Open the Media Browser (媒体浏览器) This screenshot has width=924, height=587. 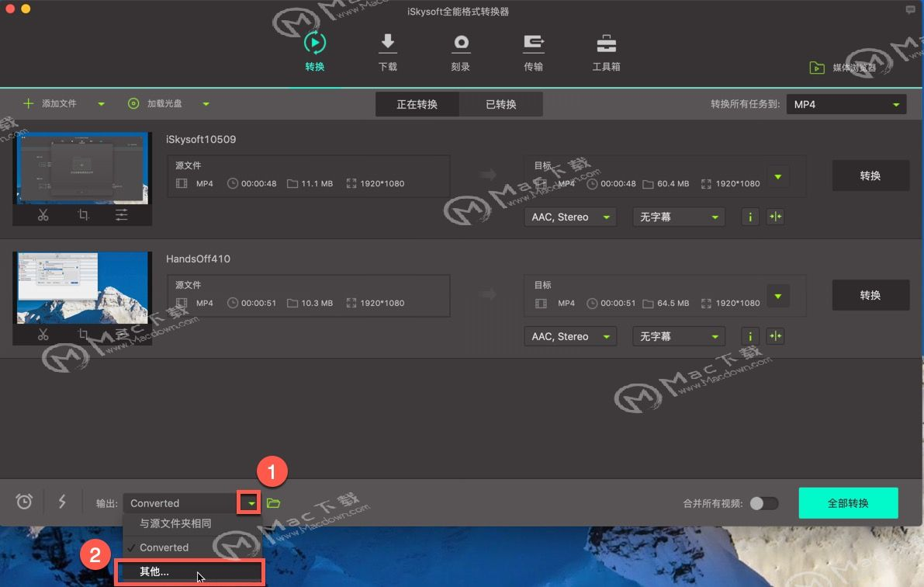[843, 68]
